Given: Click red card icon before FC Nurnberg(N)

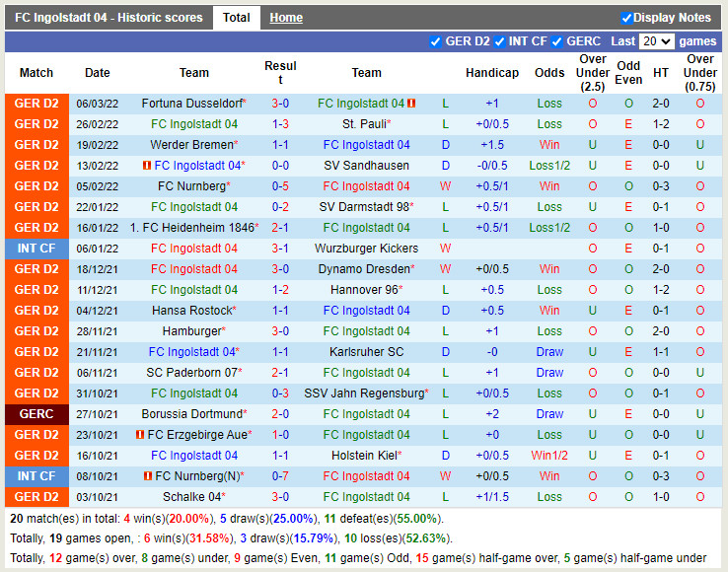Looking at the screenshot, I should click(147, 476).
